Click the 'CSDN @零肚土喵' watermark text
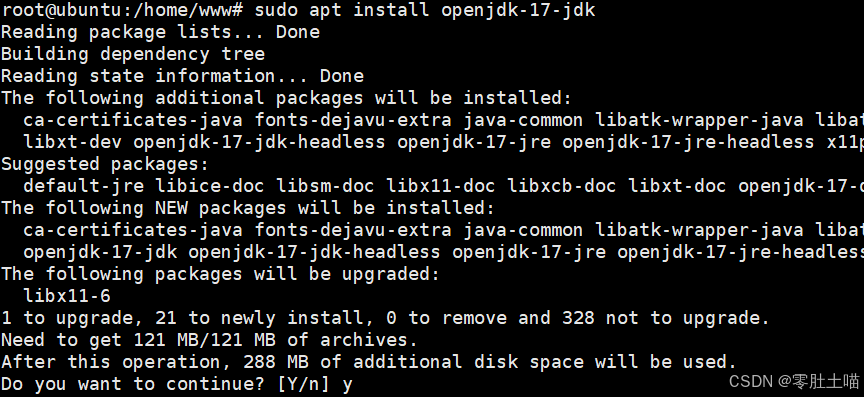 [x=794, y=381]
